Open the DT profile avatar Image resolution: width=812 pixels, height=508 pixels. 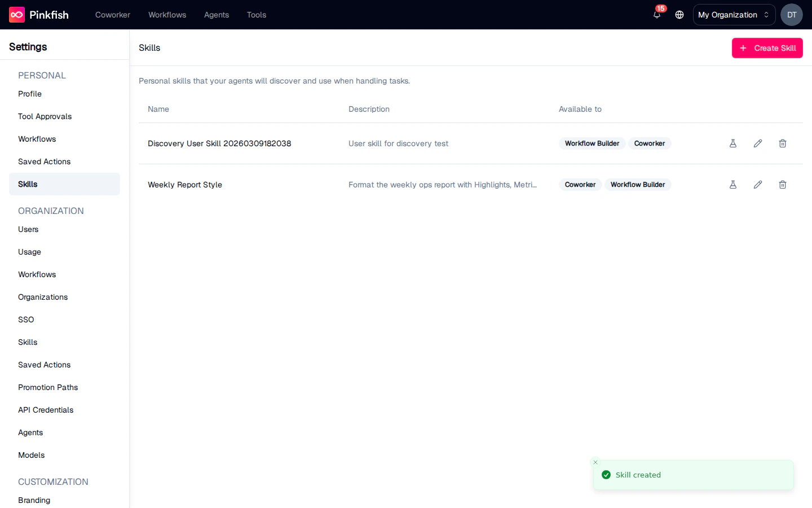[x=792, y=15]
